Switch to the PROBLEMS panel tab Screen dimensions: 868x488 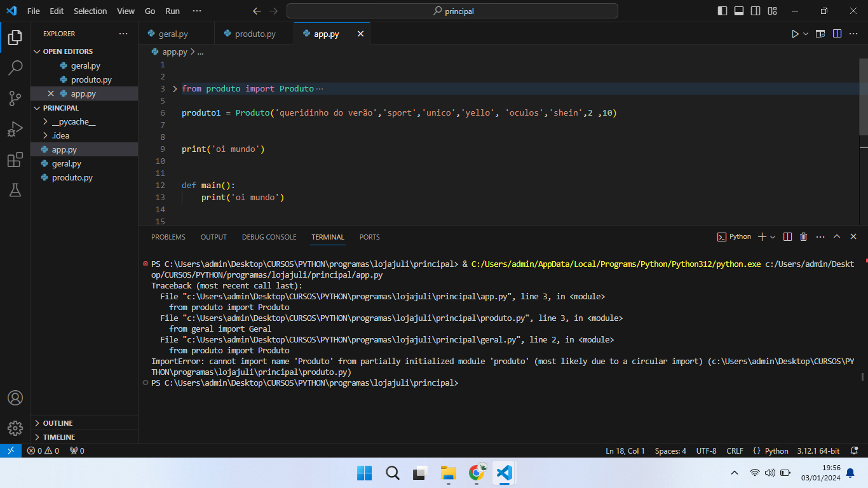(168, 237)
